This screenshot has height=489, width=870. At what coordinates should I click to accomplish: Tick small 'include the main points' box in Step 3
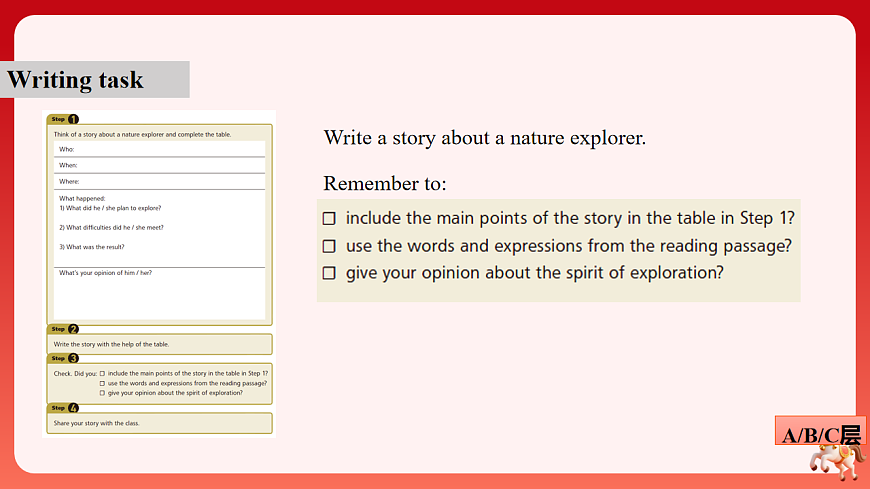tap(102, 373)
